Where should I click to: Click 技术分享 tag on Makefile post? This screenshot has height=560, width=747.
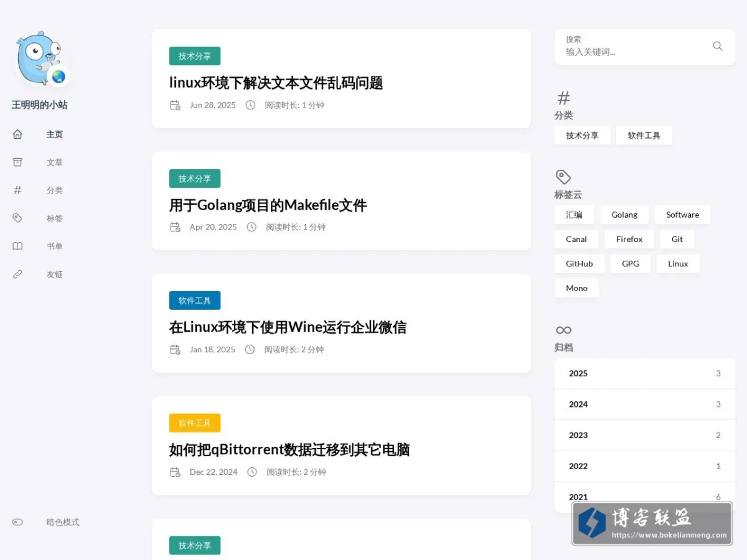[195, 179]
